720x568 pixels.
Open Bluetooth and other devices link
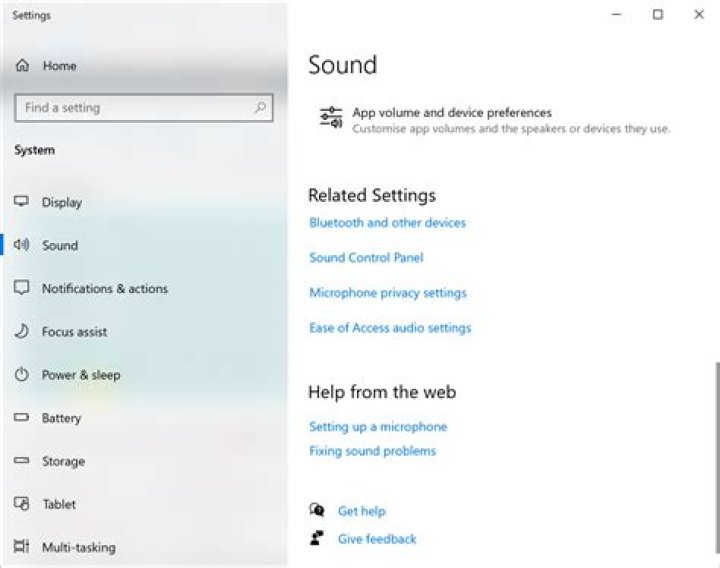click(x=387, y=223)
